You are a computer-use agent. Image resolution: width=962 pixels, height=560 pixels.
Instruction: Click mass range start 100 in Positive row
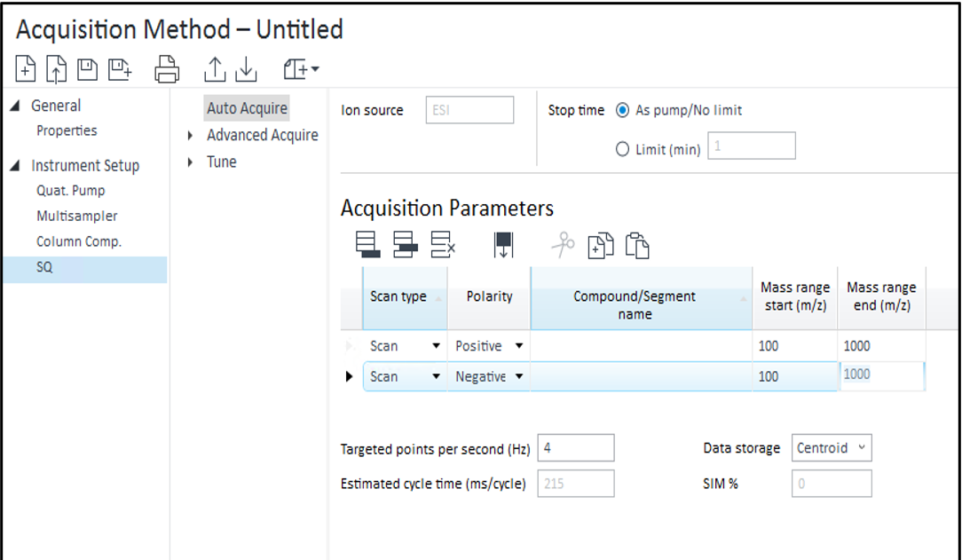[795, 346]
